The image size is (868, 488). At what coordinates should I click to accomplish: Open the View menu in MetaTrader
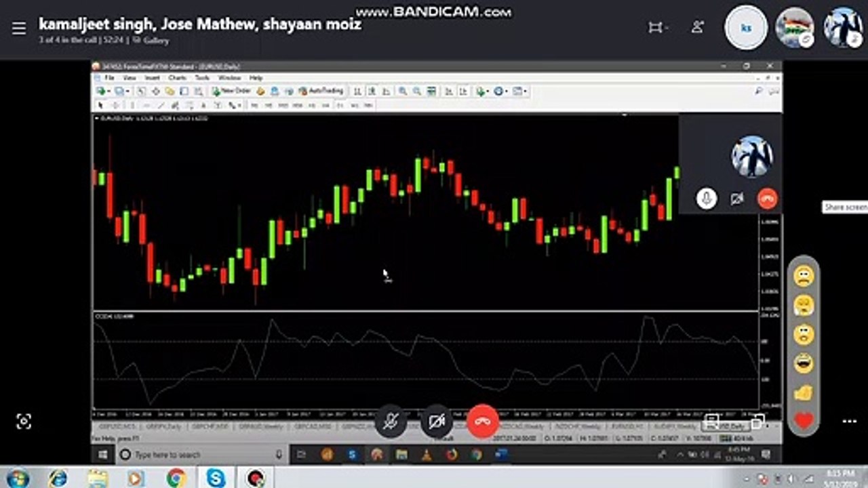(129, 78)
